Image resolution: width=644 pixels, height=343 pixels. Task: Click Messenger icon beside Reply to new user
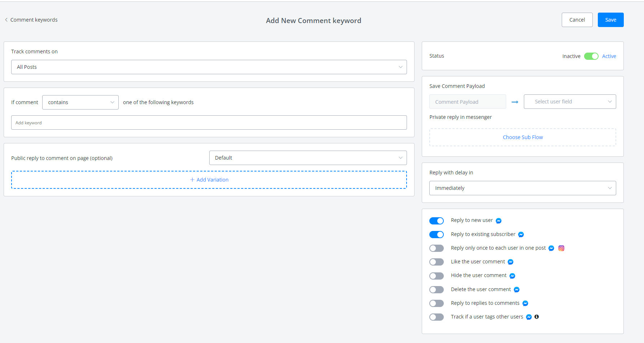coord(499,221)
